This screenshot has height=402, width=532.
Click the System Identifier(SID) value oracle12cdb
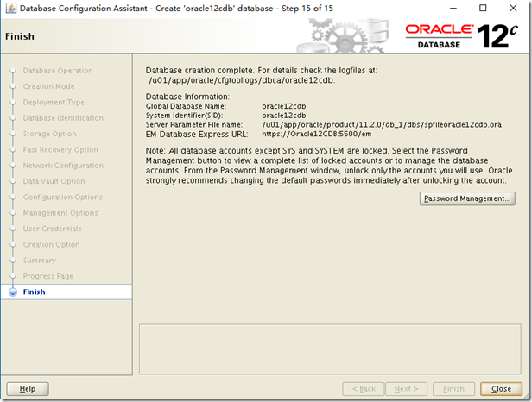[284, 116]
